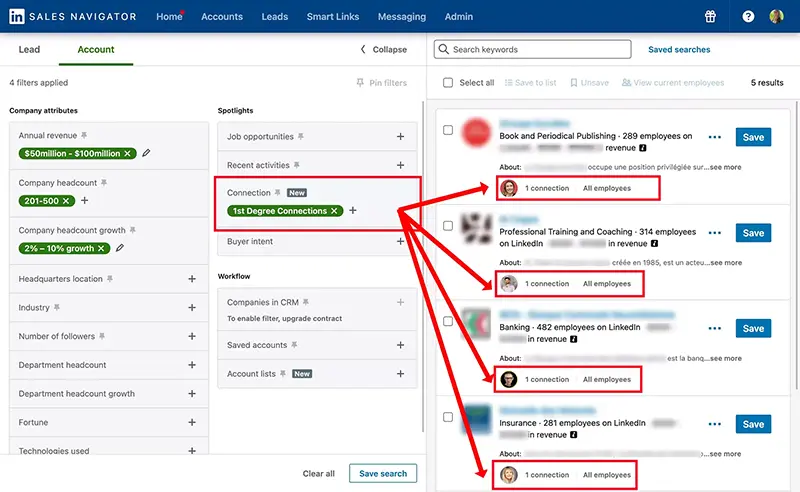Click the LinkedIn Sales Navigator logo
Screen dimensions: 800x492
pos(72,16)
